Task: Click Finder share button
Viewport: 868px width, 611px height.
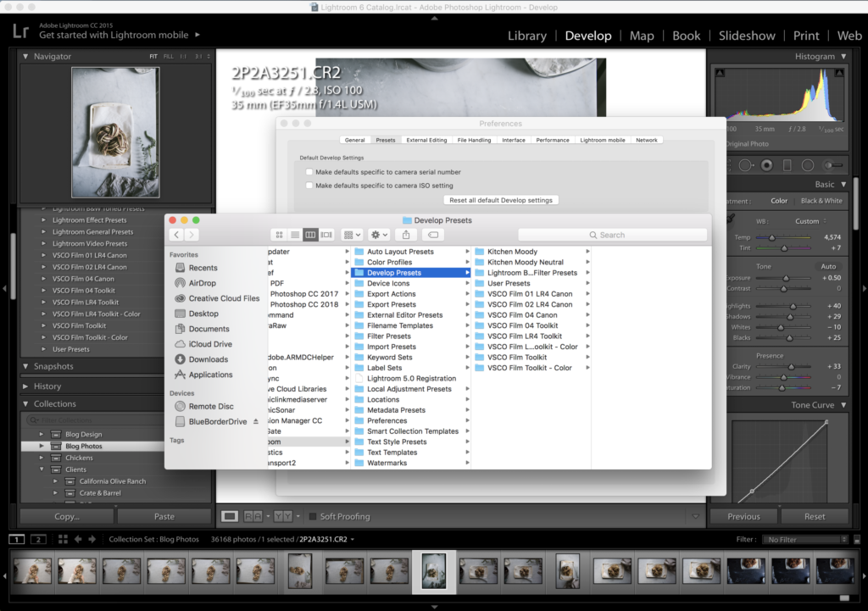Action: point(406,235)
